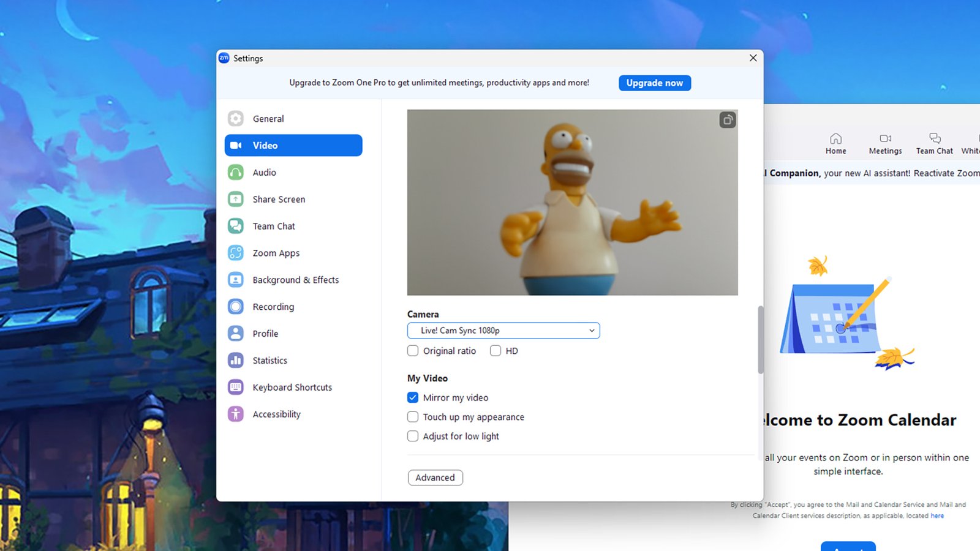The width and height of the screenshot is (980, 551).
Task: Click Home icon in Zoom main window
Action: [x=835, y=138]
